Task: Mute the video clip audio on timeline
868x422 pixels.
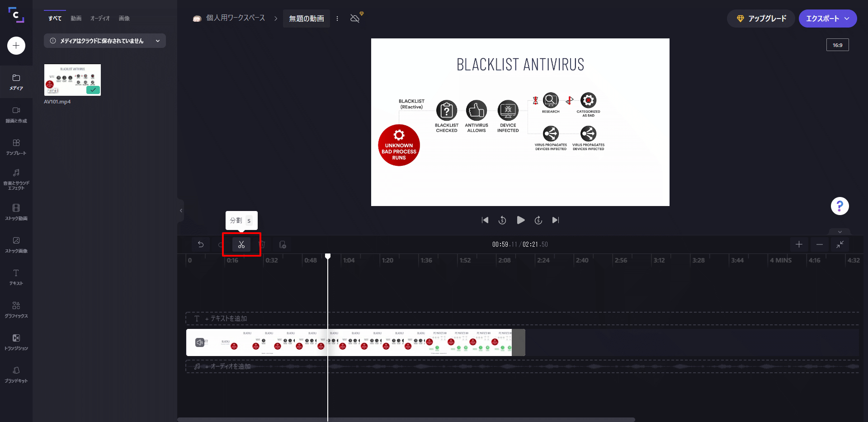Action: click(x=199, y=342)
